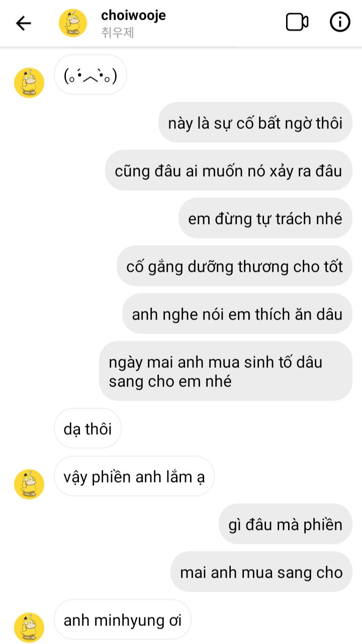Open the choiwooje username in the header
The height and width of the screenshot is (644, 362).
[x=133, y=15]
